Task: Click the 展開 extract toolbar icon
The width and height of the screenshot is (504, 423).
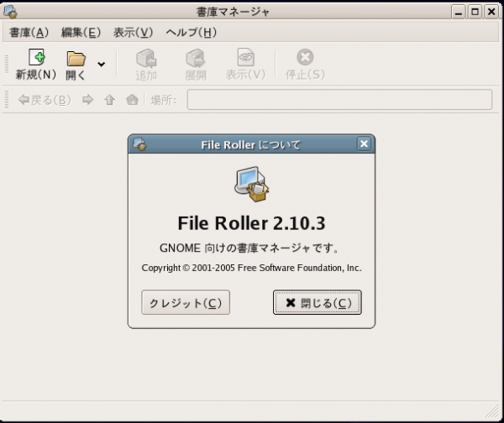Action: click(196, 58)
